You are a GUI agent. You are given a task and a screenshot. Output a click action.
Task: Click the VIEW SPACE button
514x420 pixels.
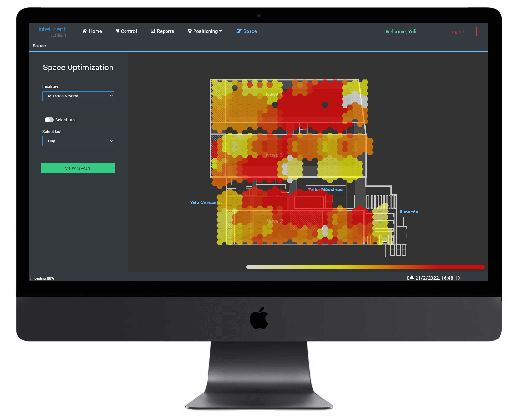(x=78, y=168)
